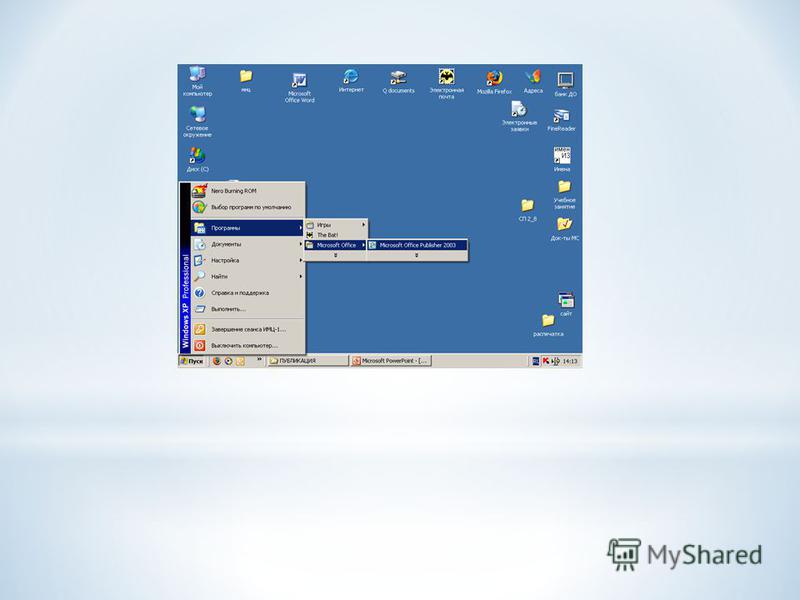The height and width of the screenshot is (600, 800).
Task: Expand more items under Microsoft Office submenu
Action: click(x=417, y=255)
